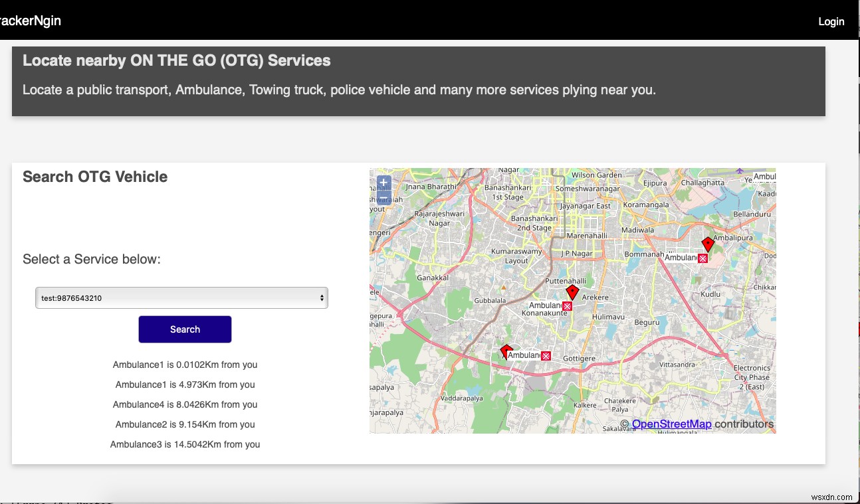The width and height of the screenshot is (860, 504).
Task: Zoom out on the map with minus button
Action: tap(383, 197)
